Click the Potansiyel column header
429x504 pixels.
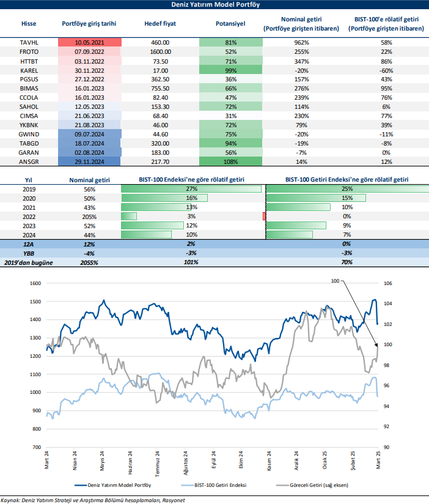point(231,24)
